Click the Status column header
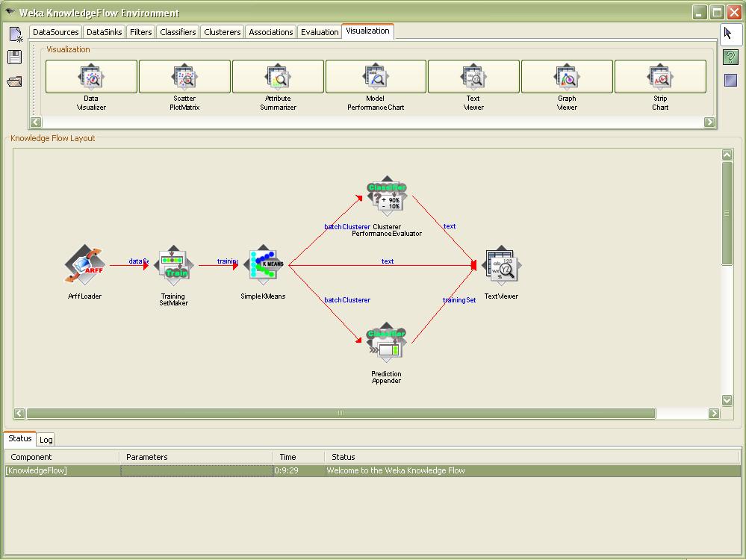Image resolution: width=746 pixels, height=560 pixels. pyautogui.click(x=533, y=457)
